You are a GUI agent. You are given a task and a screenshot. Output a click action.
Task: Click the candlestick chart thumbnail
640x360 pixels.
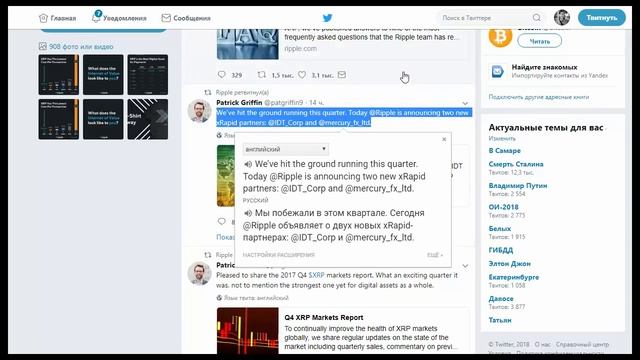(x=248, y=331)
